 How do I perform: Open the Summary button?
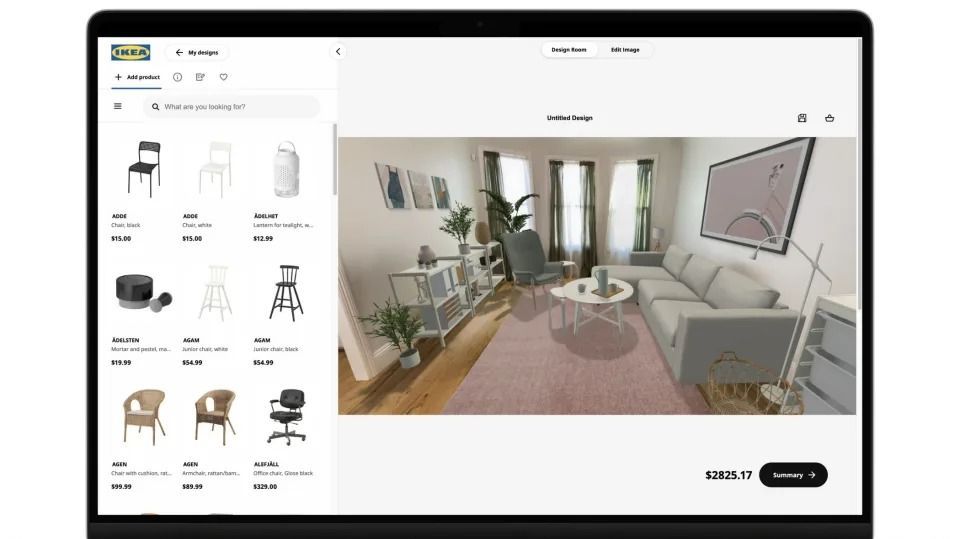(793, 475)
